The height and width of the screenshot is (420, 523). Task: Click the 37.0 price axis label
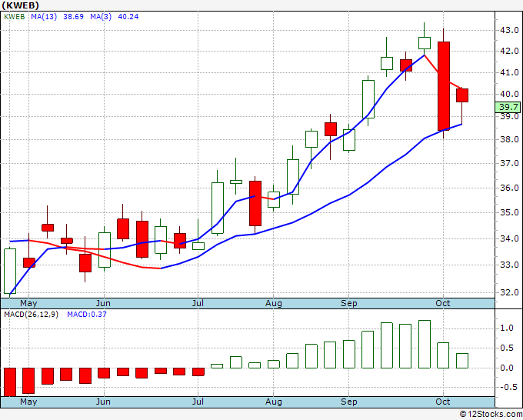pyautogui.click(x=509, y=164)
